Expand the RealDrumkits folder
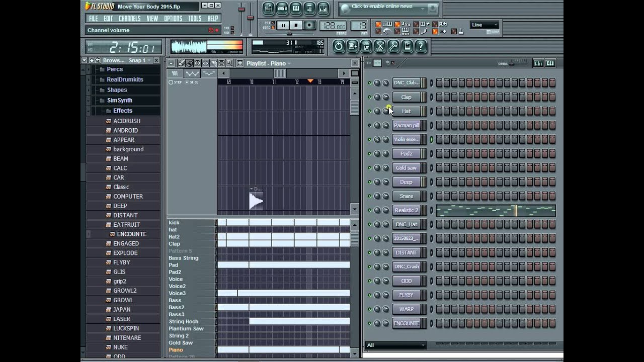This screenshot has height=362, width=644. coord(89,79)
